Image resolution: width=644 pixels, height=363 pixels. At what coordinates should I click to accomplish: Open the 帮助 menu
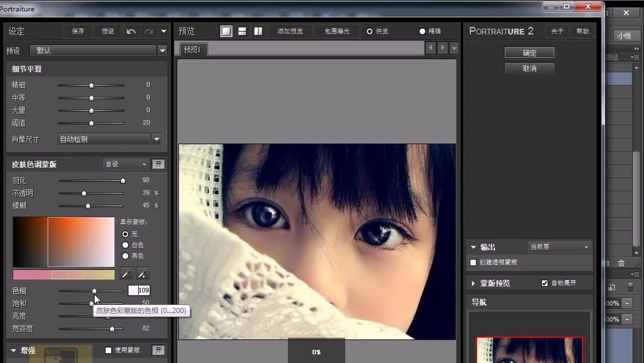[x=583, y=30]
